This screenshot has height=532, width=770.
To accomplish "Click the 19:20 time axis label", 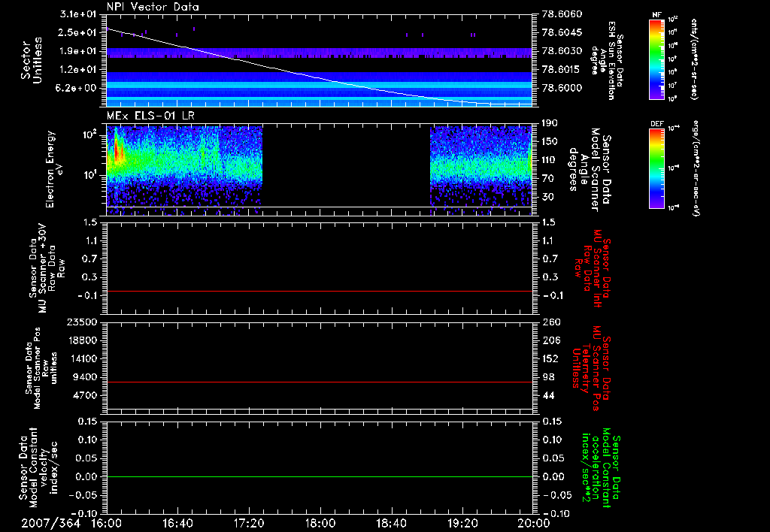I will click(x=462, y=522).
